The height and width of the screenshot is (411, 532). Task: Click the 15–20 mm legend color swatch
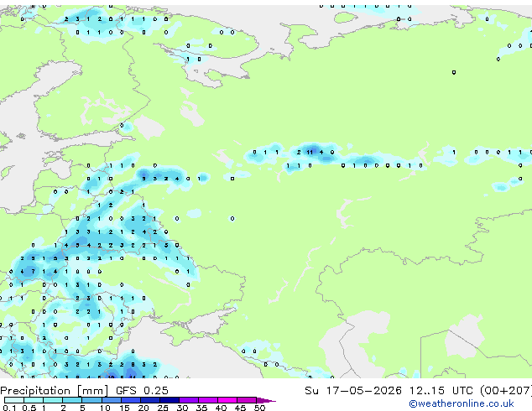pos(131,400)
